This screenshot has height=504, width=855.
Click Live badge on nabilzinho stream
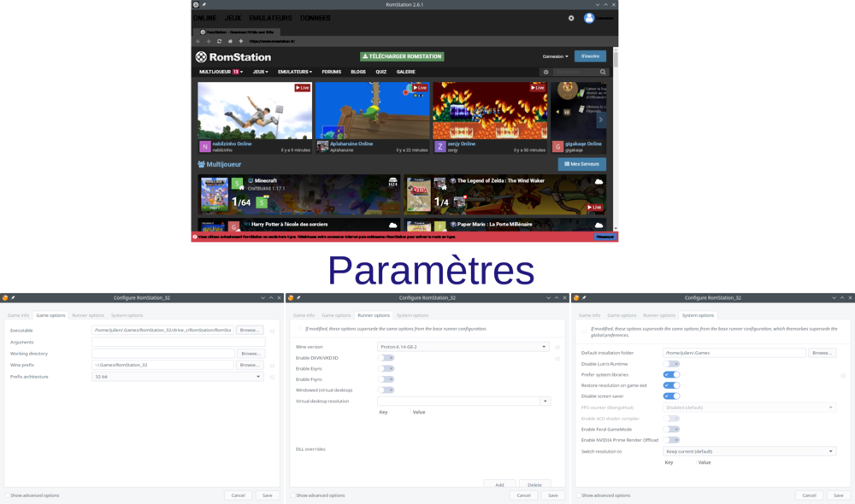(302, 88)
